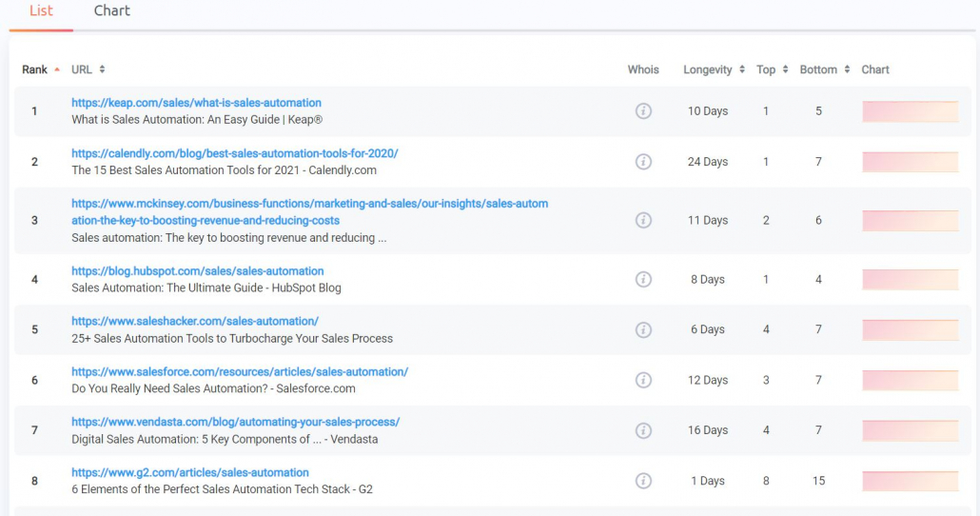Image resolution: width=980 pixels, height=516 pixels.
Task: Click '12 Days' longevity in salesforce row
Action: (708, 380)
